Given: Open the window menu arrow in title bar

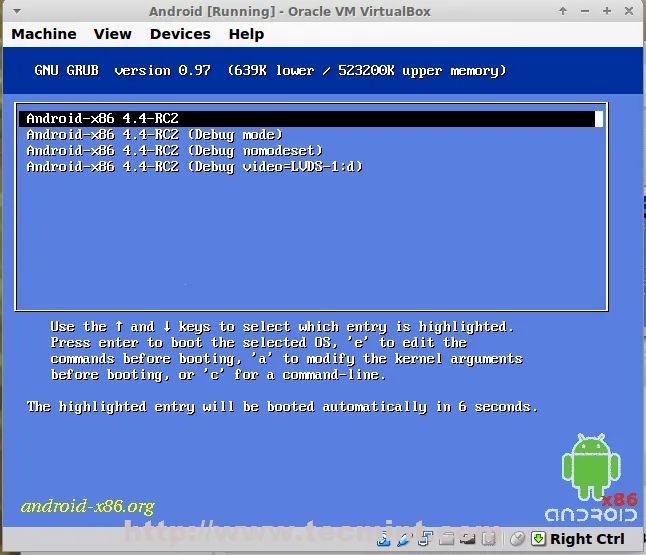Looking at the screenshot, I should [x=17, y=11].
